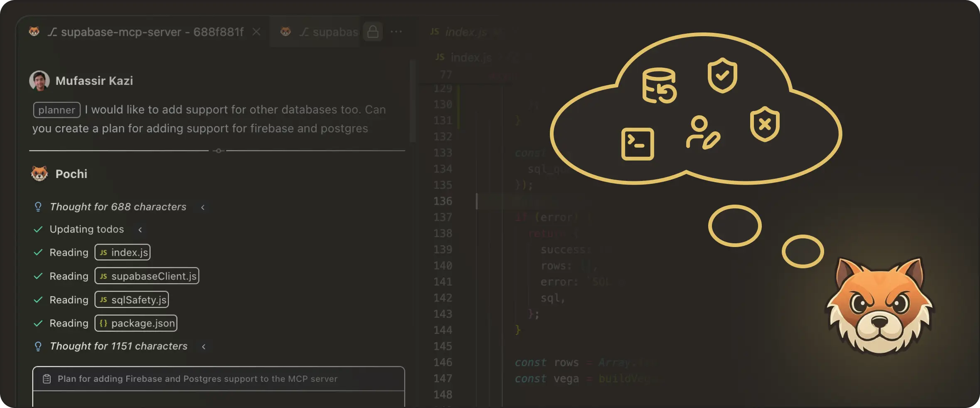Click the green checkmark next to 'Updating todos'
Image resolution: width=980 pixels, height=408 pixels.
[x=38, y=229]
